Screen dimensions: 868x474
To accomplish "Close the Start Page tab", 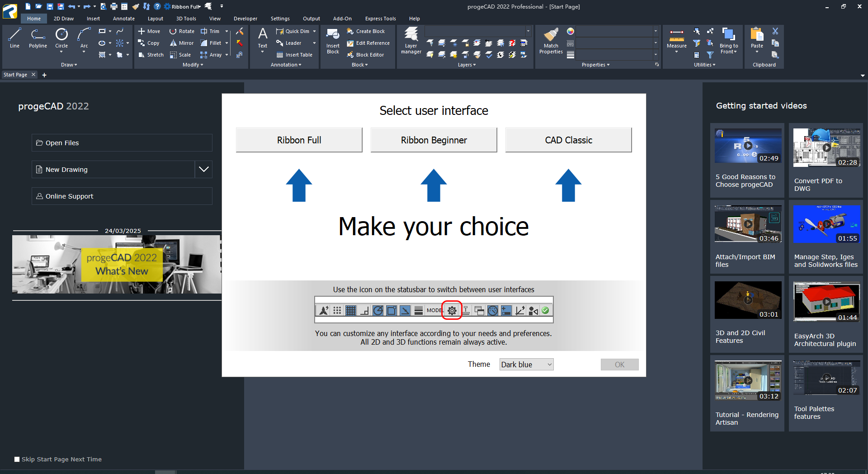I will [33, 75].
